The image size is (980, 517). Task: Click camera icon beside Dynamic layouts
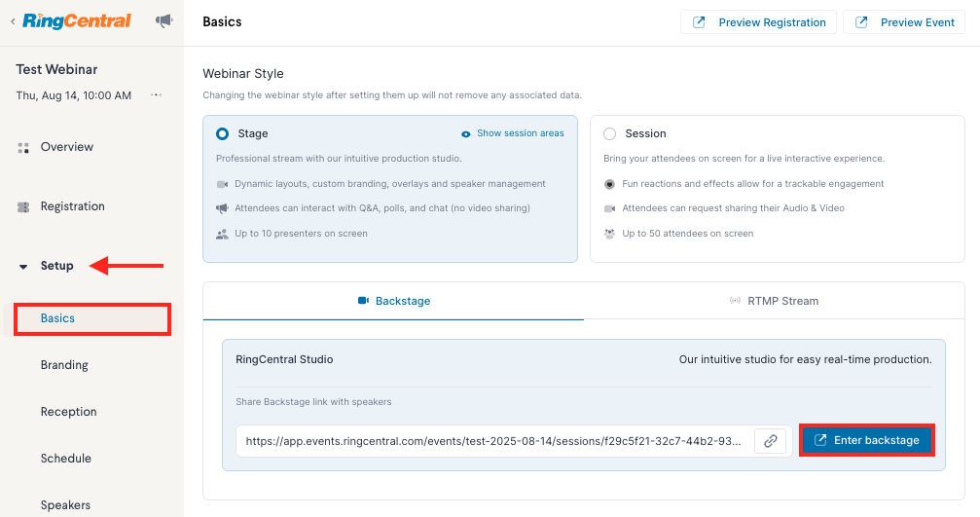tap(222, 184)
